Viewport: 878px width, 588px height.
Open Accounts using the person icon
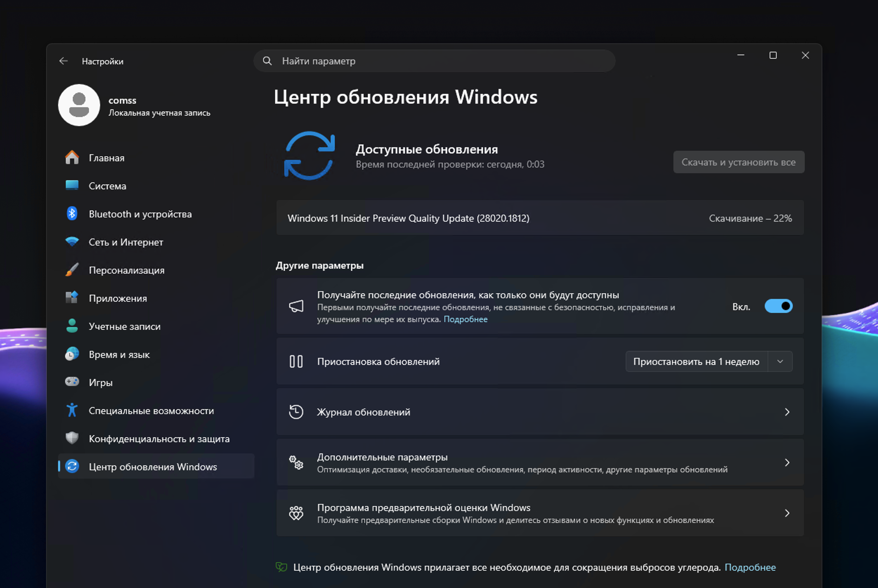(x=72, y=326)
